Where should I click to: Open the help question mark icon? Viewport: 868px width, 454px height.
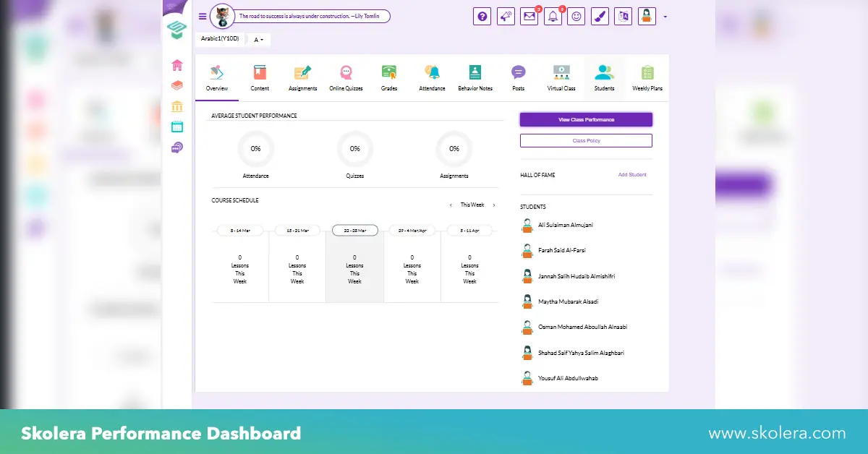482,17
